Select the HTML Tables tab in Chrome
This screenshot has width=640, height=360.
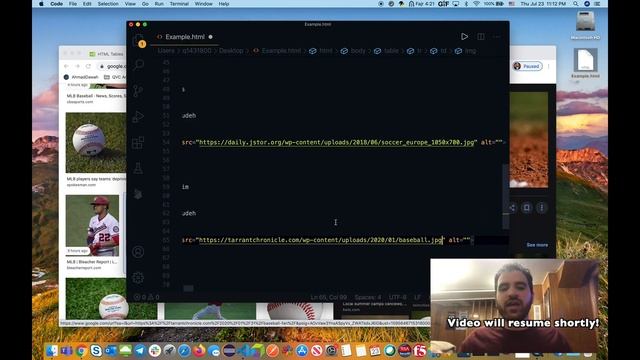[107, 54]
